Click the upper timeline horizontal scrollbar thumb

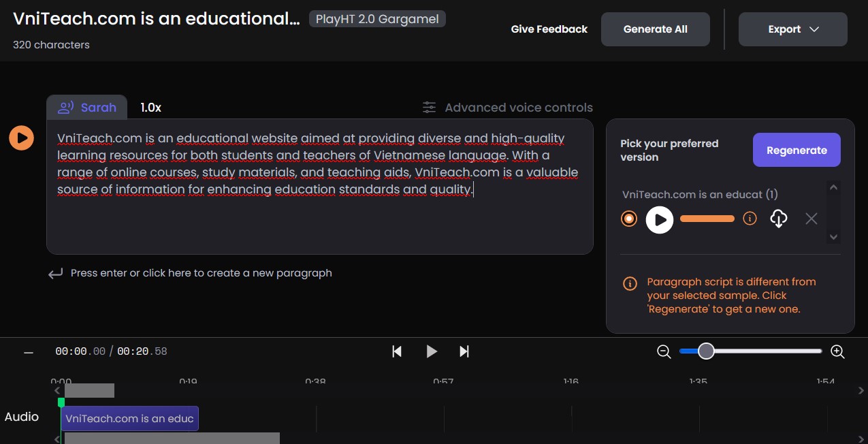pos(89,391)
